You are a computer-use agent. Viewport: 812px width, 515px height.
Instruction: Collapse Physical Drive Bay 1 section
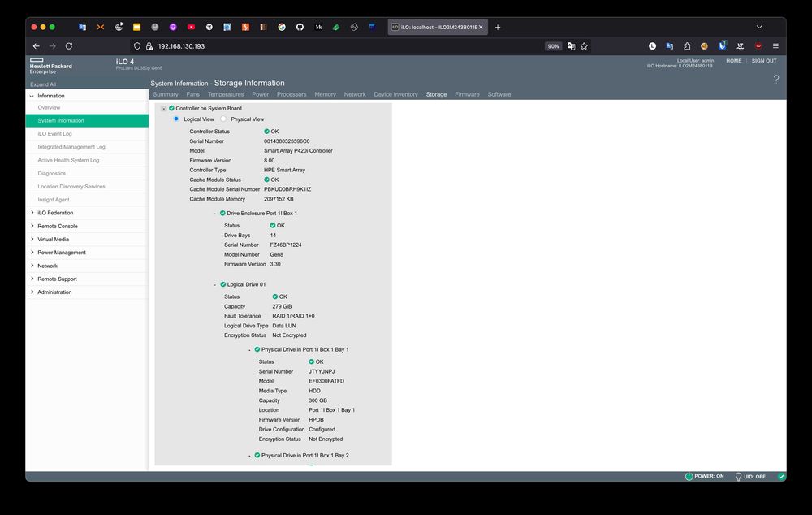click(x=249, y=350)
